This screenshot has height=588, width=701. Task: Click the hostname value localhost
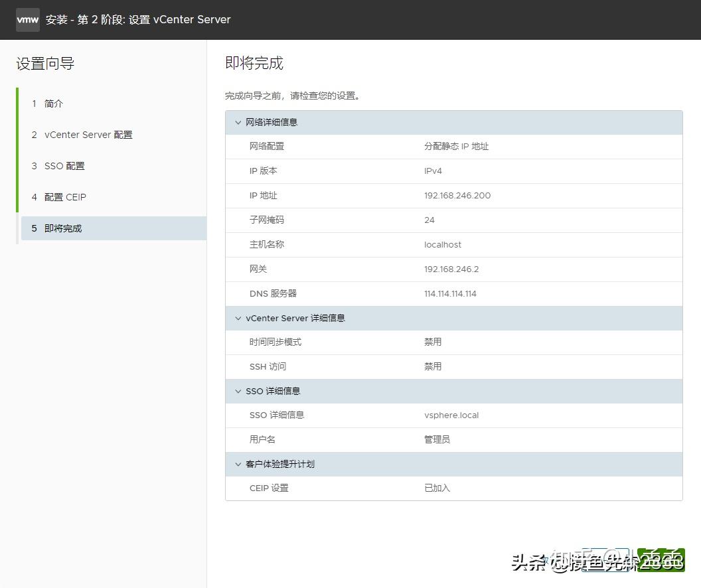pyautogui.click(x=443, y=245)
